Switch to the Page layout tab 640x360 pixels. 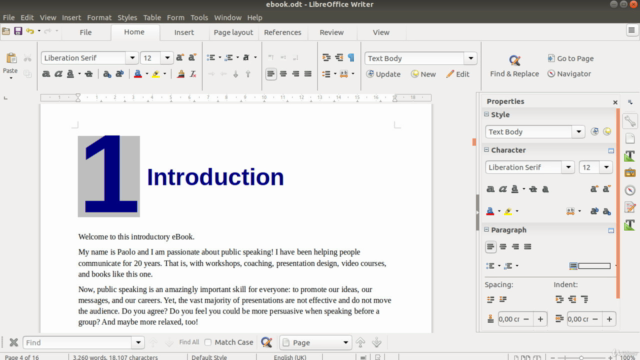[x=233, y=32]
